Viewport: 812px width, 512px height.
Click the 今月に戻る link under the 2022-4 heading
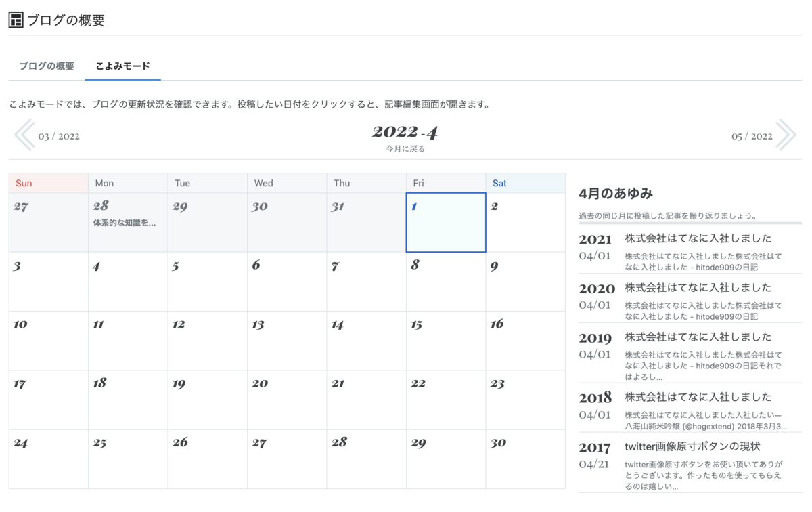click(405, 148)
